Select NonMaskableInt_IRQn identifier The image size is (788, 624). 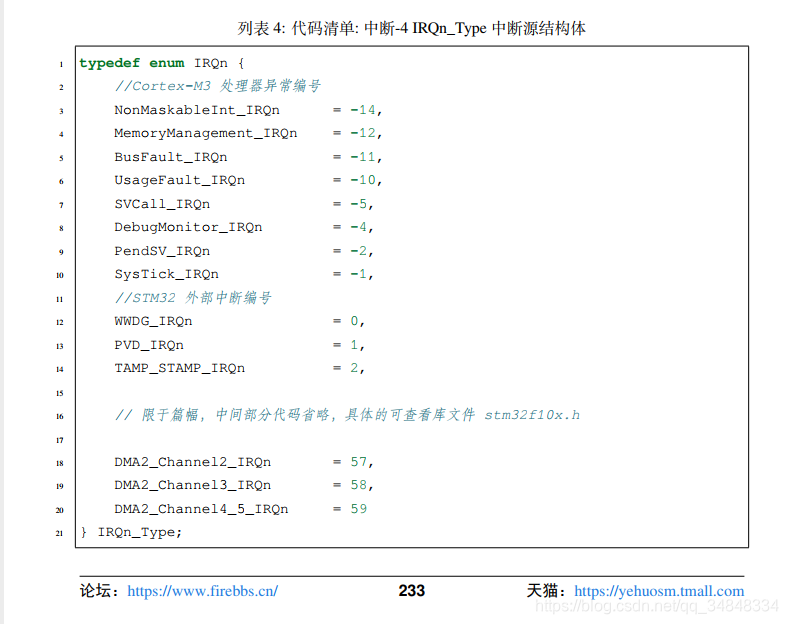click(197, 110)
